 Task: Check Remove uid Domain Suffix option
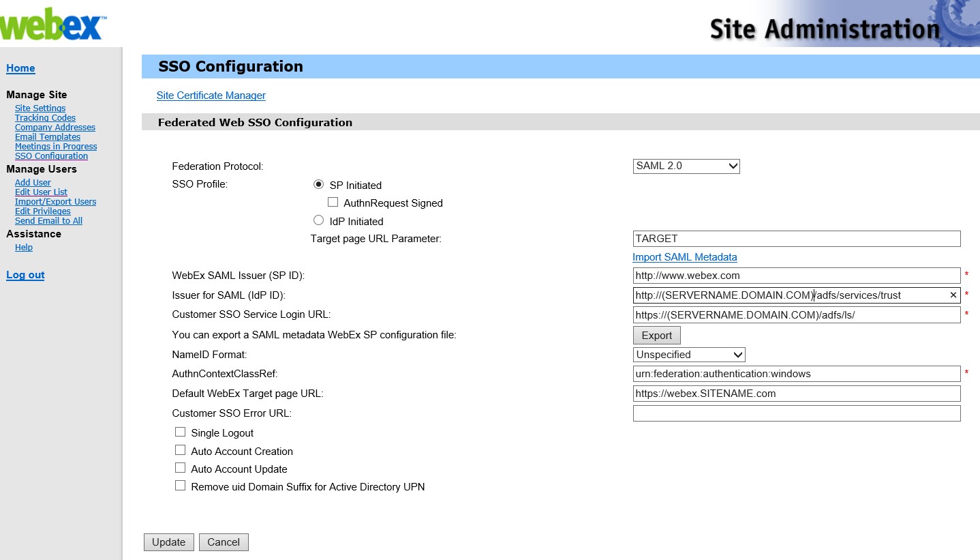[x=180, y=486]
